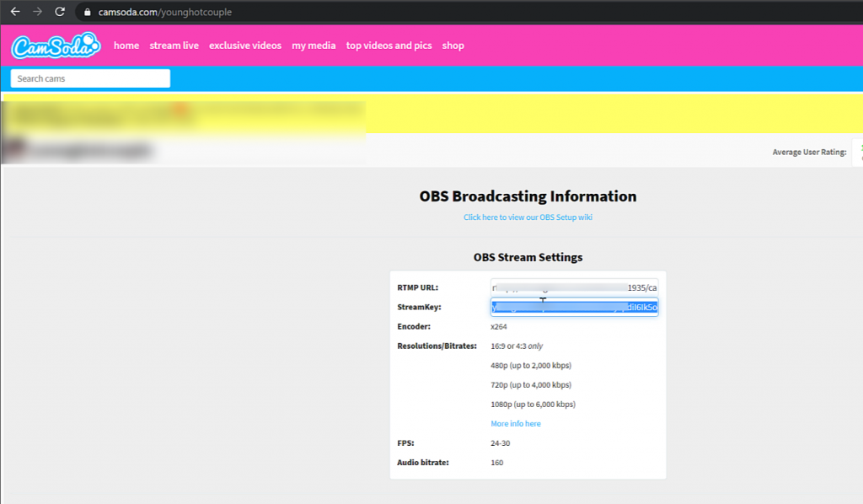Click the 24-30 FPS value
863x504 pixels.
coord(501,443)
